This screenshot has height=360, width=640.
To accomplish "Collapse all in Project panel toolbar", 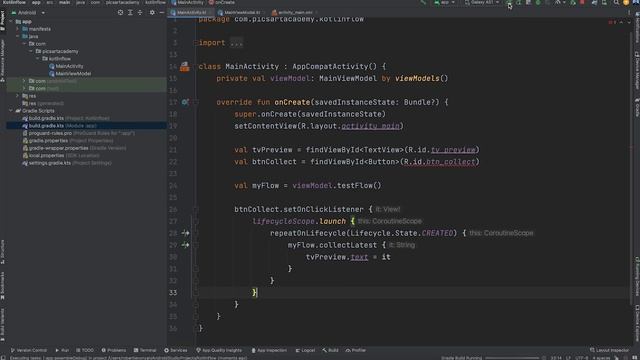I will (140, 13).
